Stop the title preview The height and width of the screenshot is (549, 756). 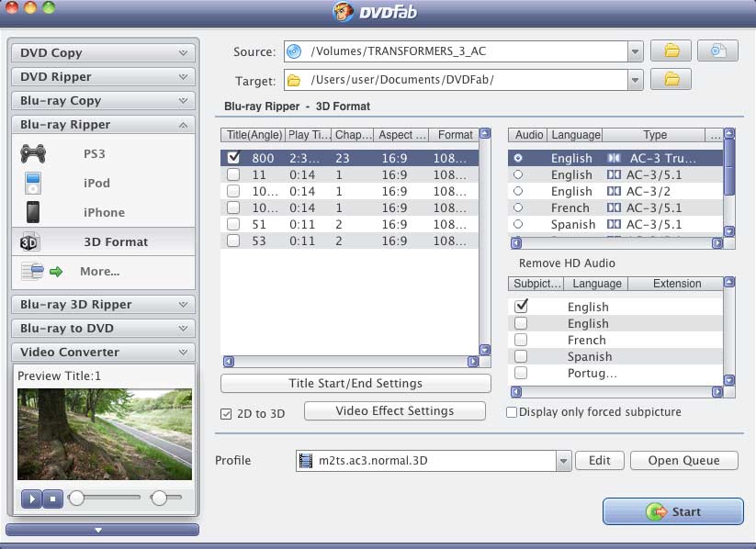point(53,499)
